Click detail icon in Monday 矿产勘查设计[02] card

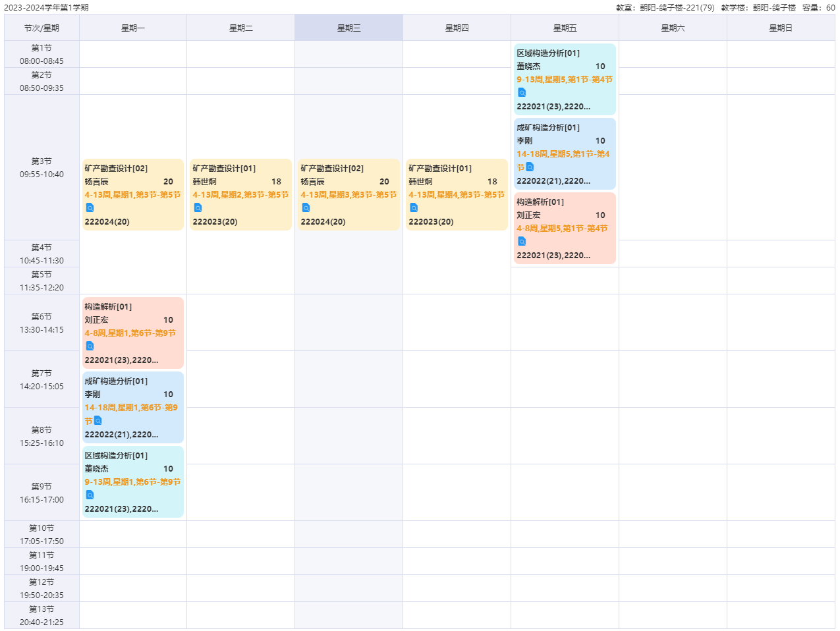(x=90, y=208)
